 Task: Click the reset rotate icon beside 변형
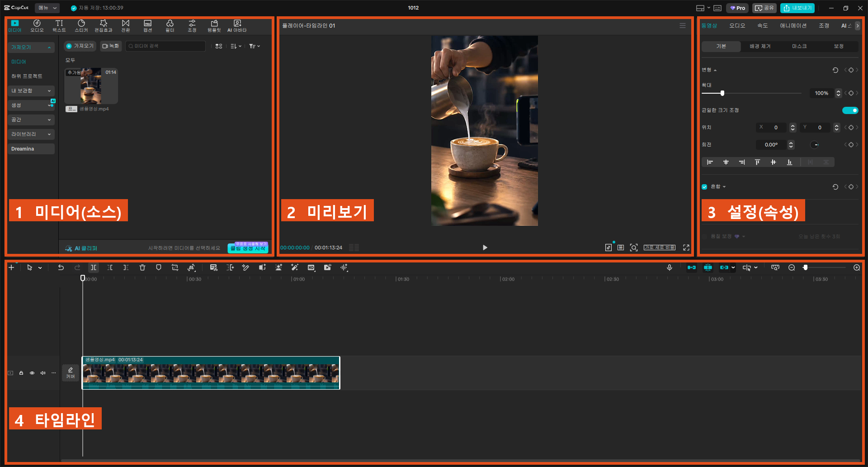(835, 70)
